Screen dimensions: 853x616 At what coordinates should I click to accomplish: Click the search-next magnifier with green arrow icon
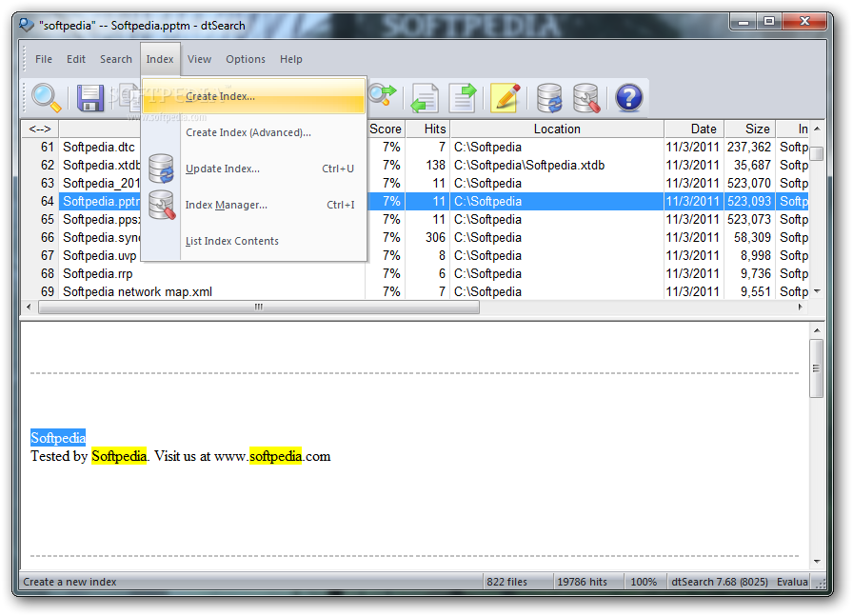pos(383,94)
